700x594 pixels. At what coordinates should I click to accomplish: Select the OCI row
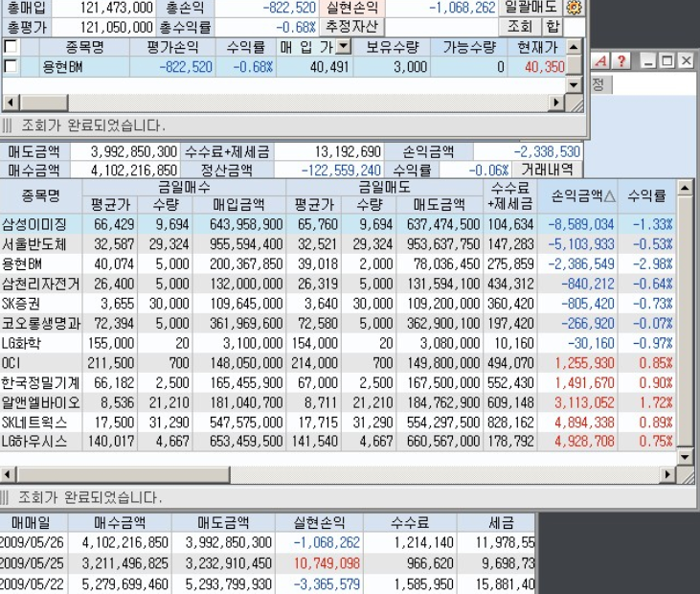337,363
